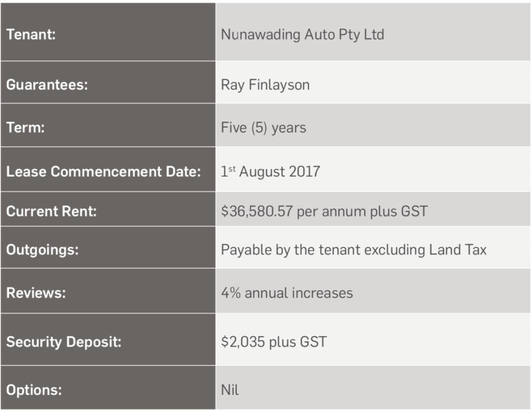
Task: Select the Nunawading Auto Pty Ltd text
Action: tap(302, 35)
